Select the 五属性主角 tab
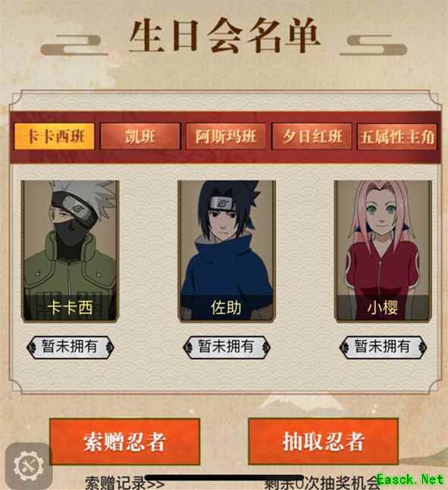This screenshot has width=448, height=490. point(396,137)
